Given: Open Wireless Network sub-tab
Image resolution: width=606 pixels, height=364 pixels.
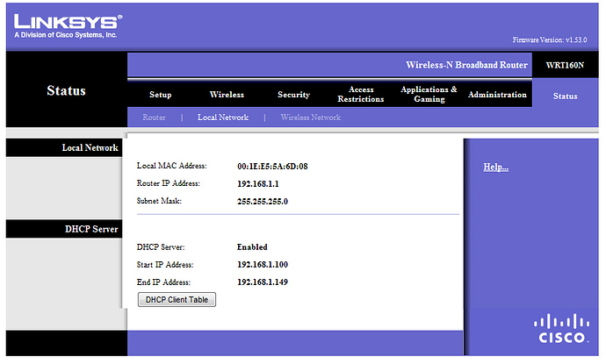Looking at the screenshot, I should 311,118.
